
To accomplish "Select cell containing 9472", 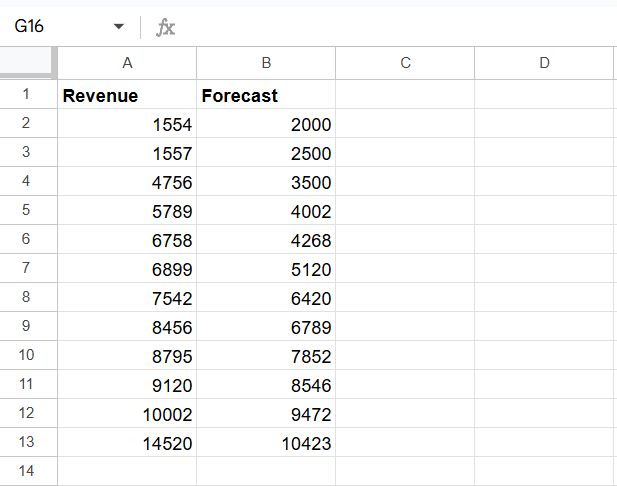I will point(266,413).
